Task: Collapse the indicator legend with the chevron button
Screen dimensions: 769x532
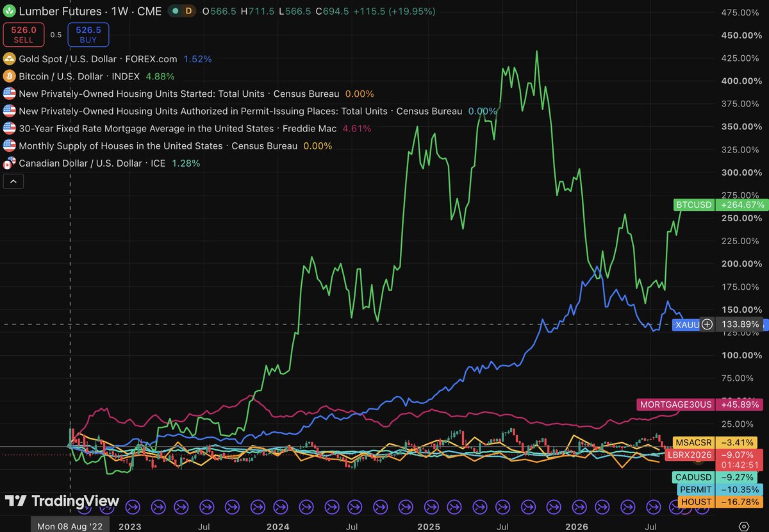Action: point(13,181)
